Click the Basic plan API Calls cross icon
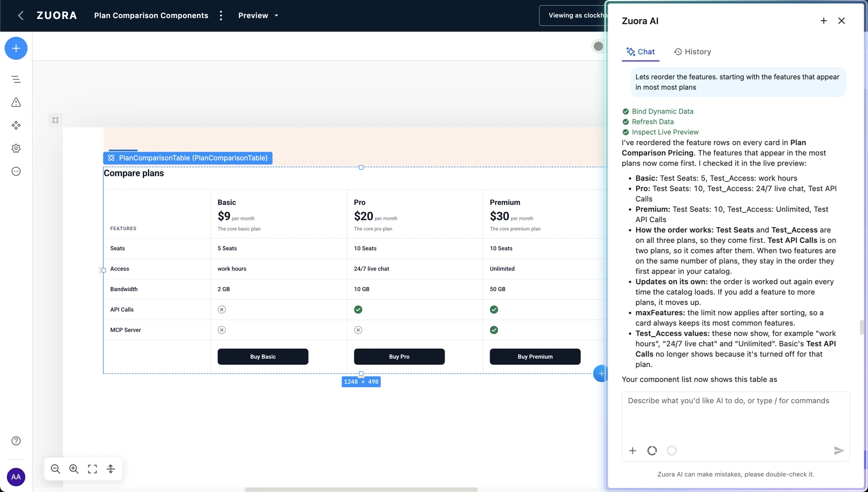868x492 pixels. coord(222,310)
